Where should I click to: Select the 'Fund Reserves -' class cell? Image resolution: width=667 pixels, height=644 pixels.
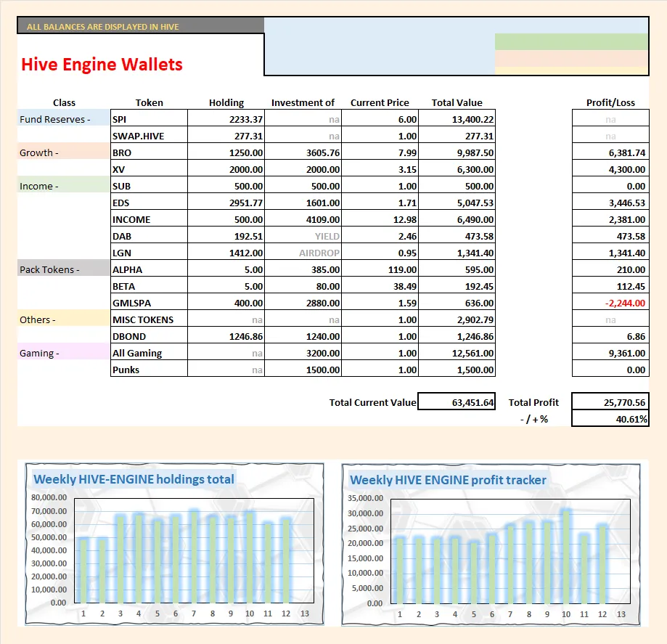click(63, 119)
